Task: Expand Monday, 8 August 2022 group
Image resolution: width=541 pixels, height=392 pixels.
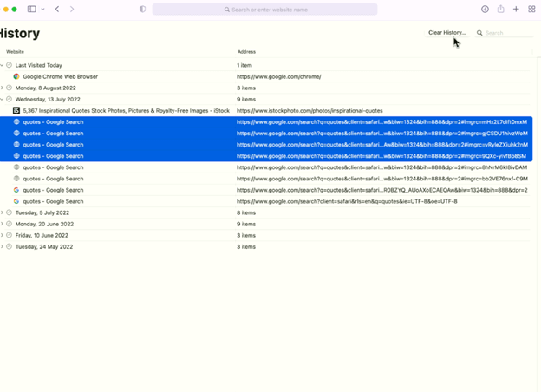Action: tap(2, 88)
